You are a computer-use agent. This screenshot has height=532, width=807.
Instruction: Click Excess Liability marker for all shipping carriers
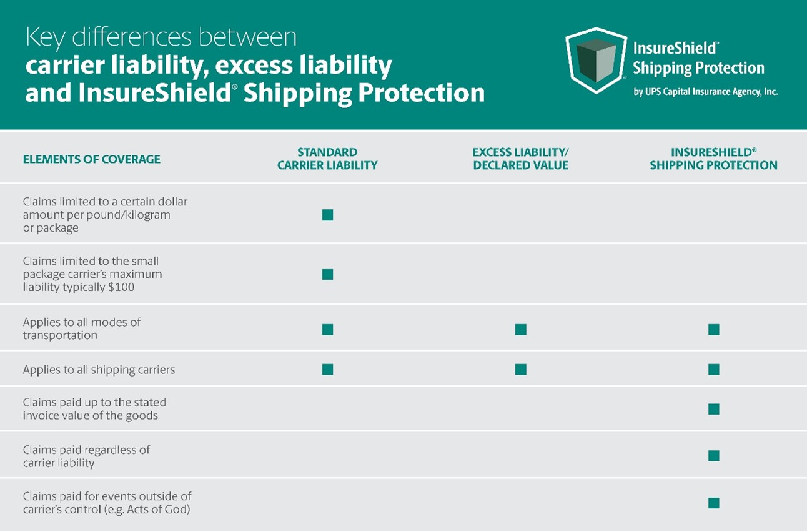tap(520, 369)
